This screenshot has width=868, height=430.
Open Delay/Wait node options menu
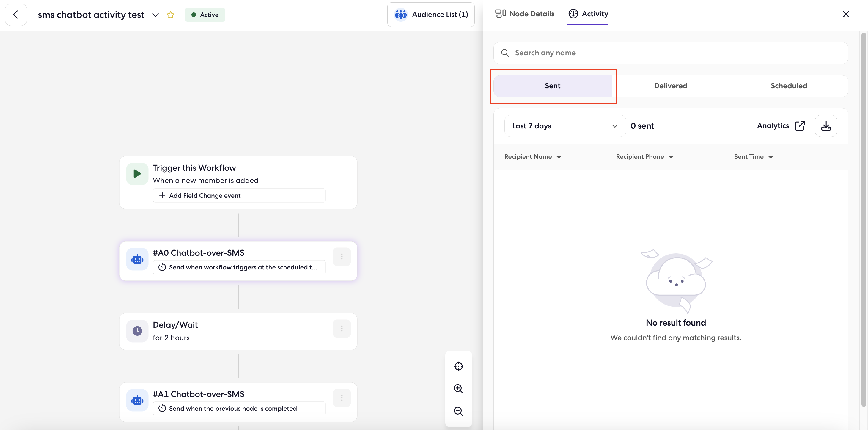pos(342,329)
